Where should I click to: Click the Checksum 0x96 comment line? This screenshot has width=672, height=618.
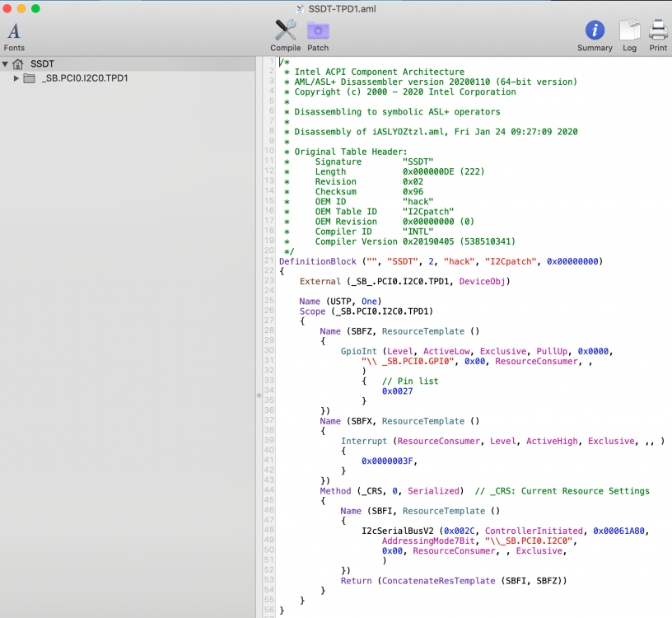pyautogui.click(x=353, y=192)
